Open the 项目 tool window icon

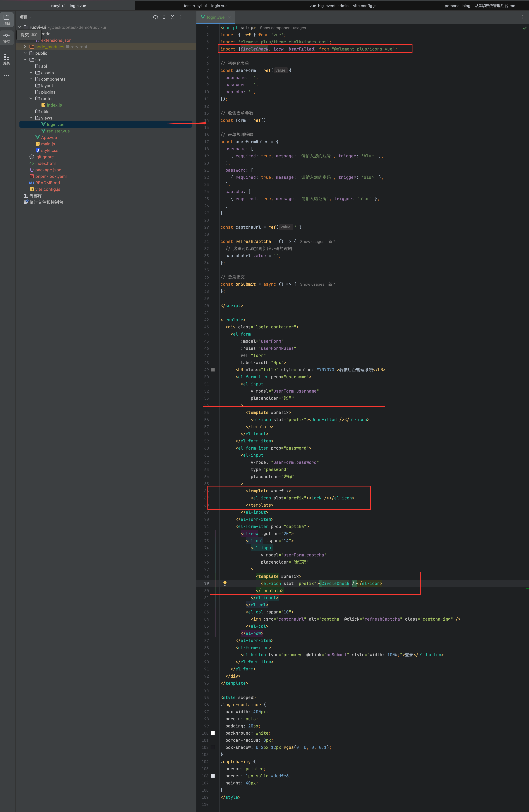click(x=6, y=19)
